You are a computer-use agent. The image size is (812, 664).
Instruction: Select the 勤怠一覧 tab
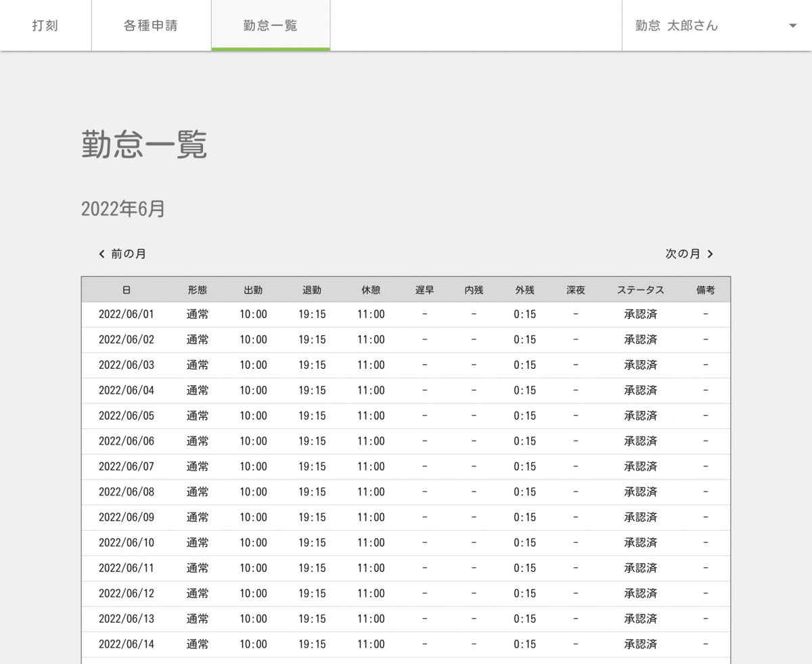point(271,26)
